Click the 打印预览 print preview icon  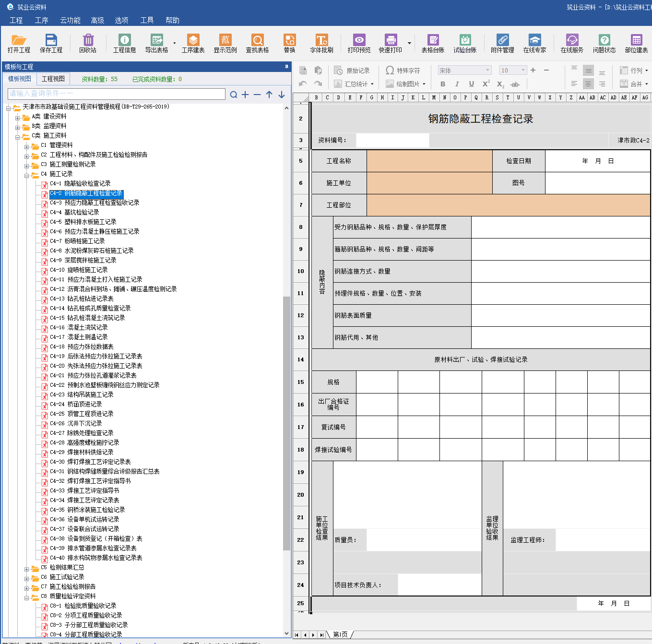tap(359, 43)
